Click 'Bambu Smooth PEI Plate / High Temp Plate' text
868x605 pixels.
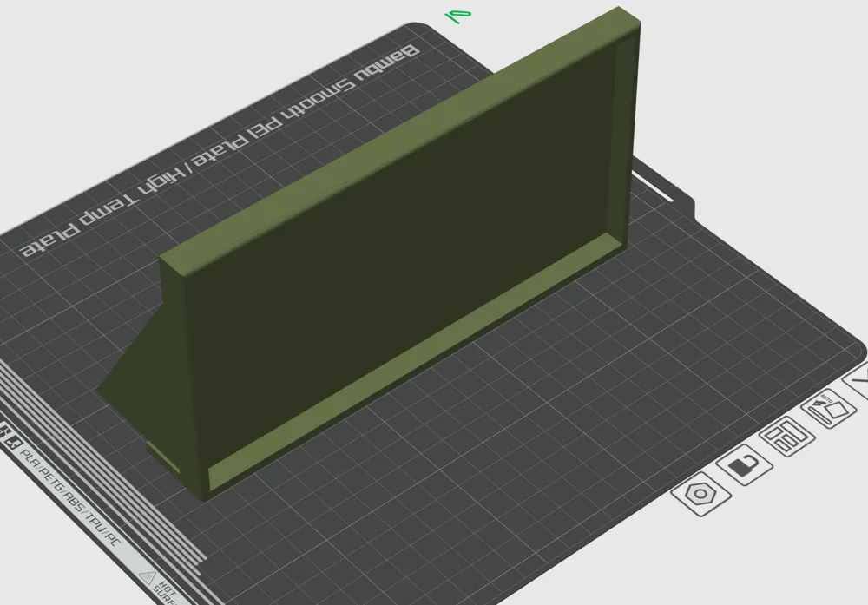pyautogui.click(x=220, y=152)
